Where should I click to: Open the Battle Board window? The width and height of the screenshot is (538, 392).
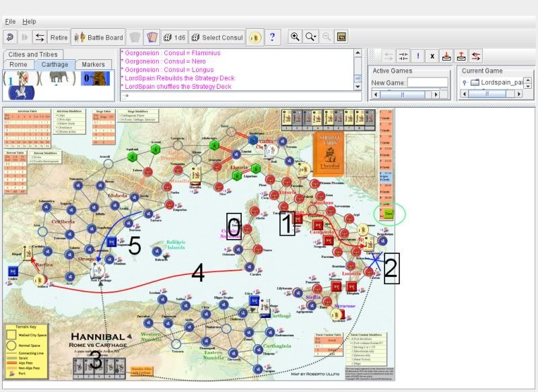(x=98, y=37)
